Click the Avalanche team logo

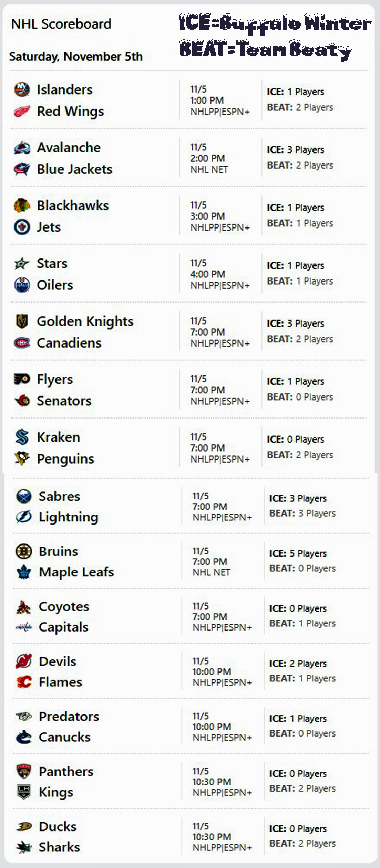tap(22, 148)
